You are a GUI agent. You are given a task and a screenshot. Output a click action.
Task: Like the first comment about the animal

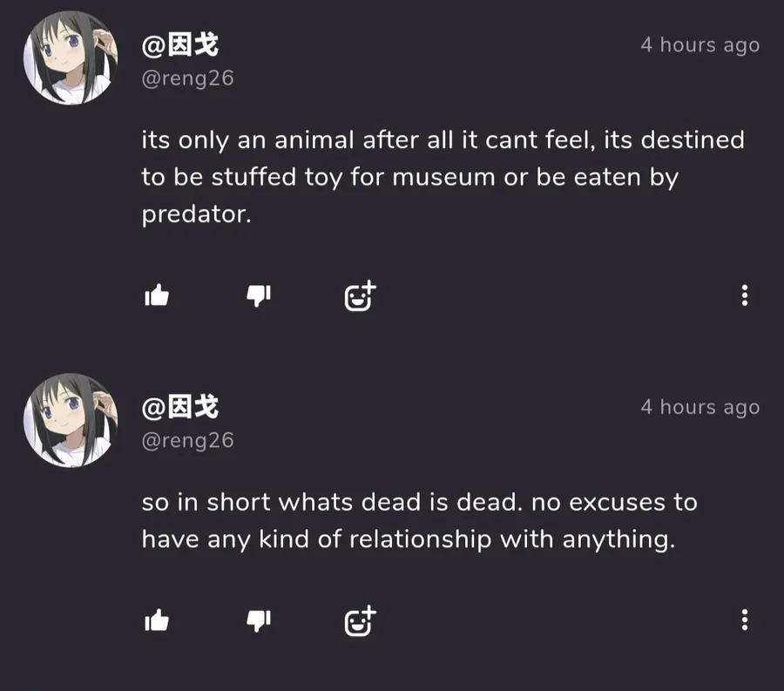(157, 296)
